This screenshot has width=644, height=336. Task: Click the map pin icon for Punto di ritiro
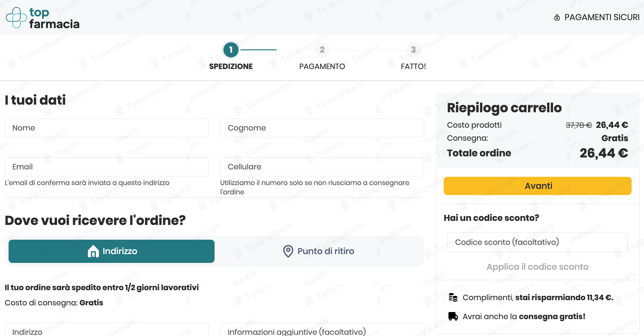(x=288, y=251)
